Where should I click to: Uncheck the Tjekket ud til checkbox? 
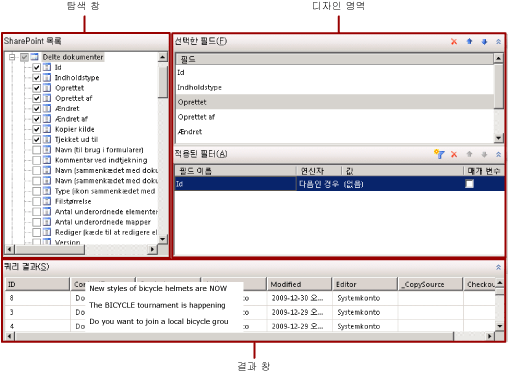pyautogui.click(x=36, y=140)
